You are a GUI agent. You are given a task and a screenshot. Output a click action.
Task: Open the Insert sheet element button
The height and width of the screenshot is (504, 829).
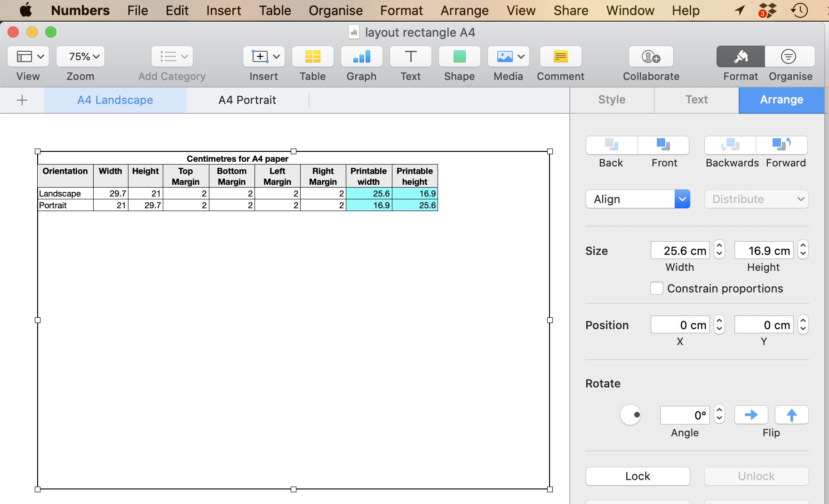[263, 57]
